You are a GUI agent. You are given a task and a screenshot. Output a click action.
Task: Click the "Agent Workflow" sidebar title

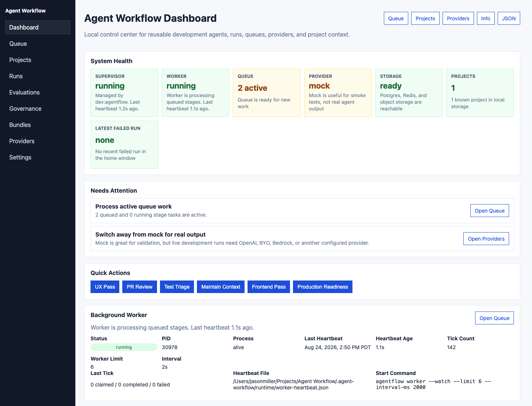(x=25, y=11)
